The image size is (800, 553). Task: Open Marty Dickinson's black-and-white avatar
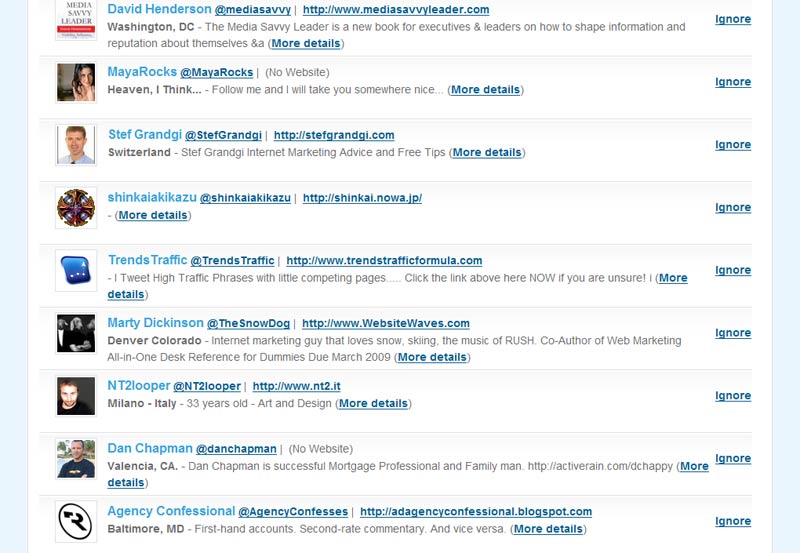(x=76, y=333)
